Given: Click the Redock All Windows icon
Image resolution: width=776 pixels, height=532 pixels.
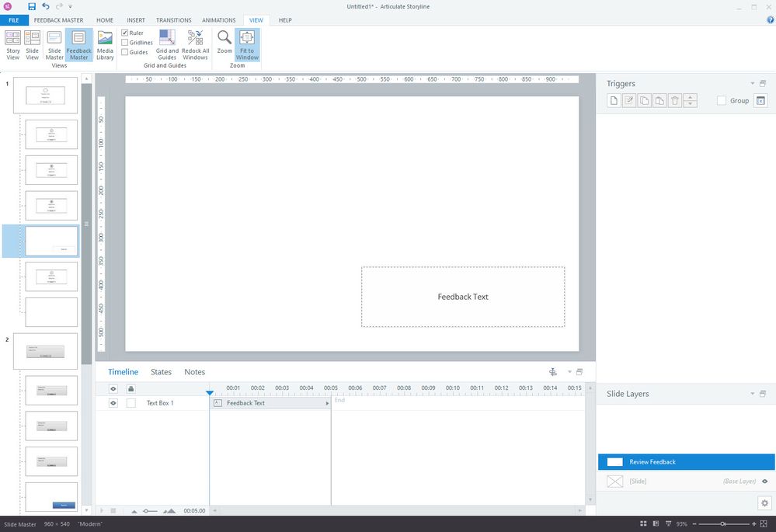Looking at the screenshot, I should click(x=195, y=44).
